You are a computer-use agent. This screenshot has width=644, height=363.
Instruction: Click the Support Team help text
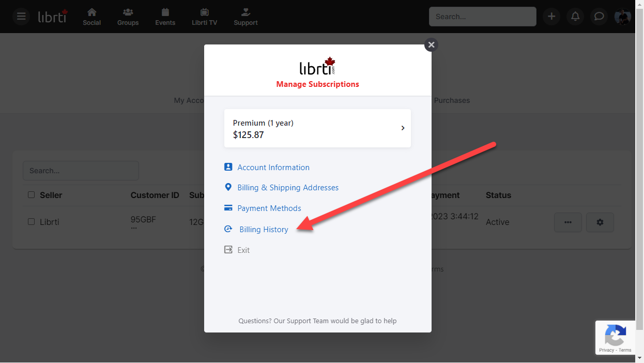tap(317, 321)
